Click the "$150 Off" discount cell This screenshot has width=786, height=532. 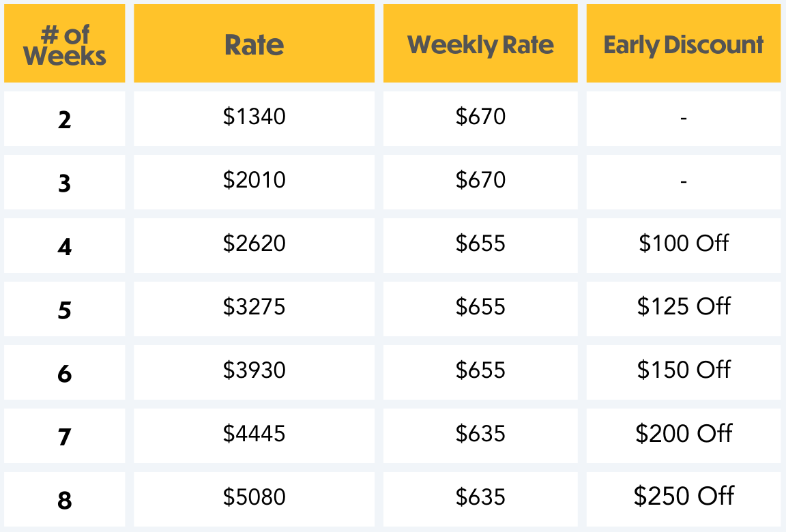tap(684, 370)
